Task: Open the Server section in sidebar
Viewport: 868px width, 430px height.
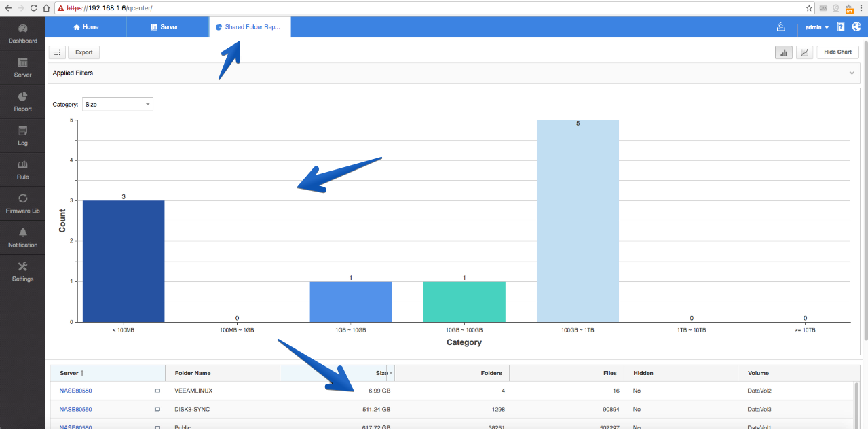Action: [x=22, y=68]
